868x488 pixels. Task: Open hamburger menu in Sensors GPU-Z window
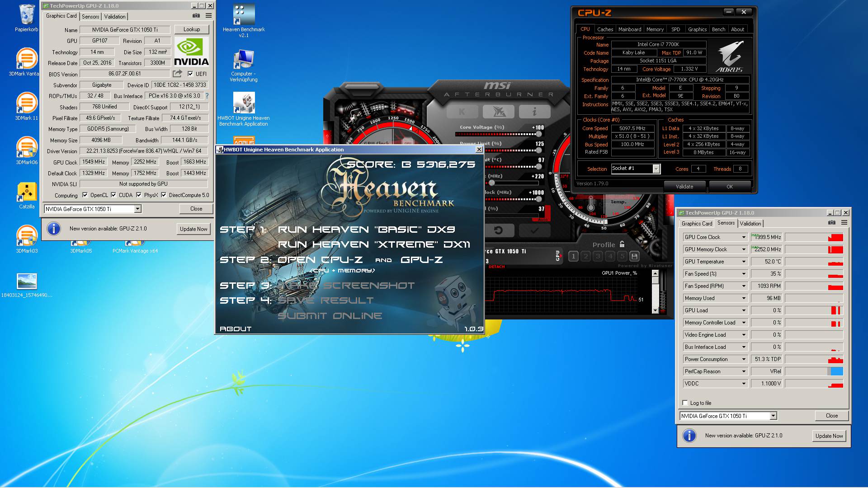coord(844,223)
